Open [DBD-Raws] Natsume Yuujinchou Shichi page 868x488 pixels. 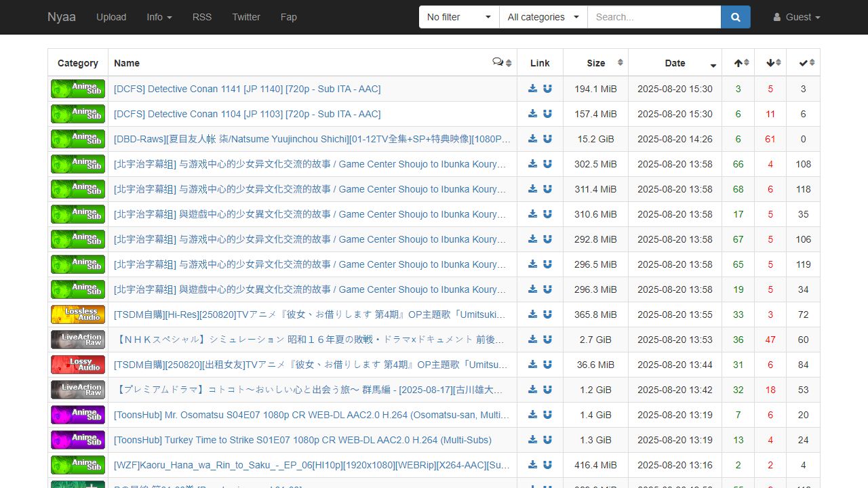(x=312, y=139)
